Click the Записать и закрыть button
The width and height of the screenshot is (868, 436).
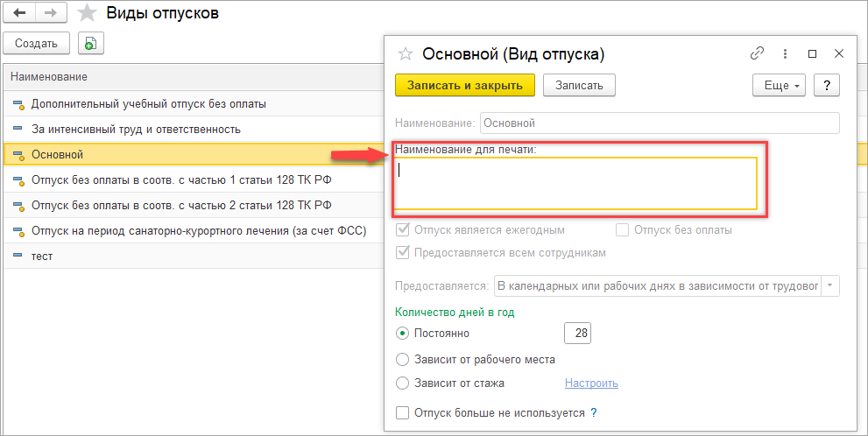(x=465, y=85)
